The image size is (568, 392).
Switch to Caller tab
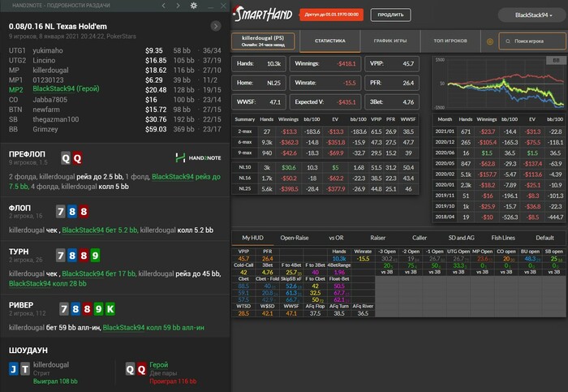[x=420, y=238]
